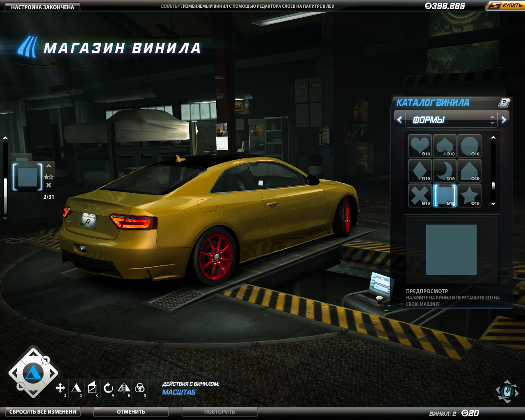Click the layer list scrollbar thumb
This screenshot has width=525, height=420.
pos(5,196)
